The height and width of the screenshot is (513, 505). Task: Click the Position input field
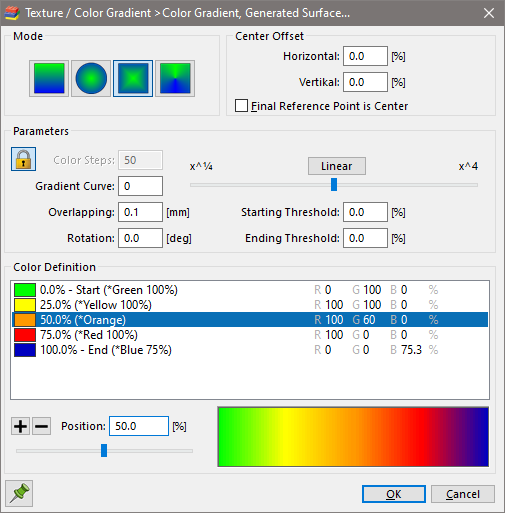[x=139, y=426]
